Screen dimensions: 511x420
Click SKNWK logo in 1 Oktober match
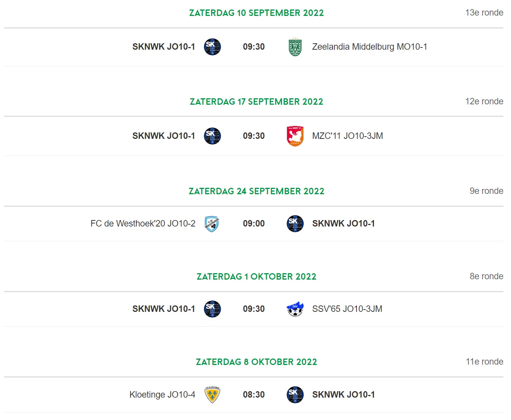pyautogui.click(x=212, y=309)
